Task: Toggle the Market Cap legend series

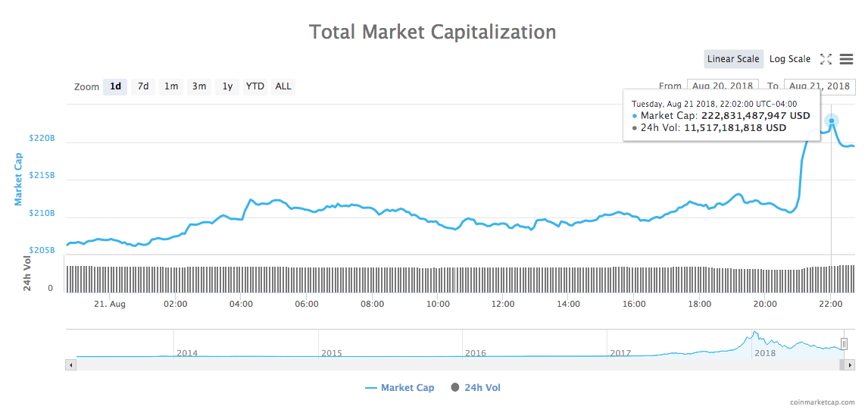Action: point(400,388)
